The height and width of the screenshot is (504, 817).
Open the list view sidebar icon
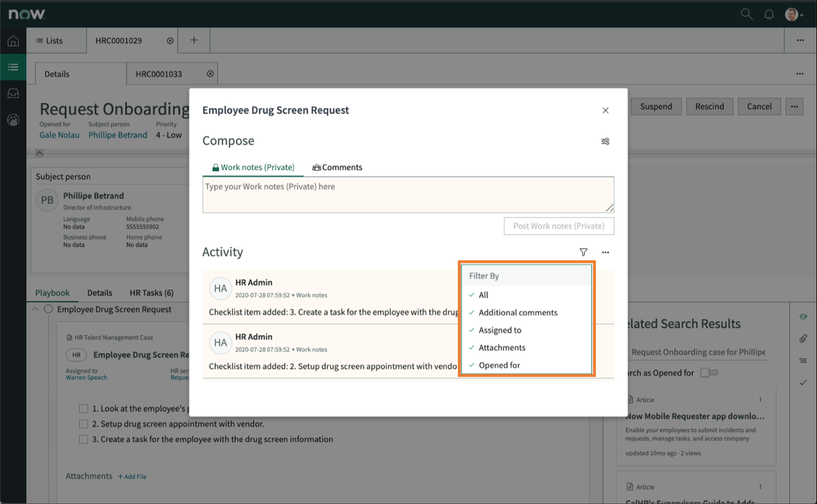pos(13,67)
